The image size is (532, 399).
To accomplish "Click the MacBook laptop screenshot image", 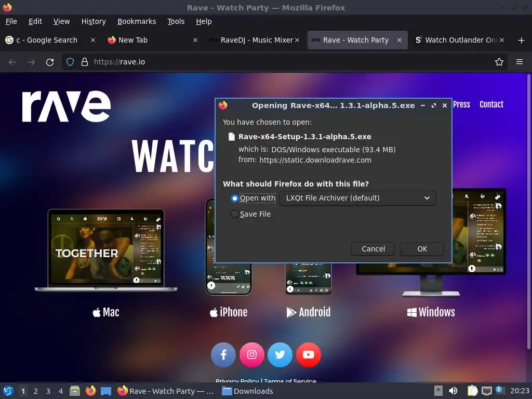I will point(106,250).
